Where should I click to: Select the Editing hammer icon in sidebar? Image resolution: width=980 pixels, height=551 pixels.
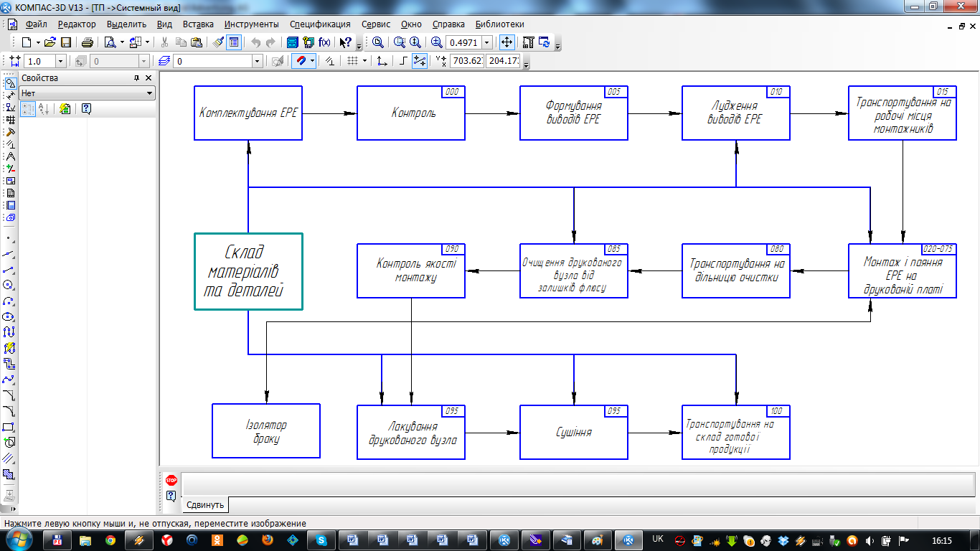(10, 132)
